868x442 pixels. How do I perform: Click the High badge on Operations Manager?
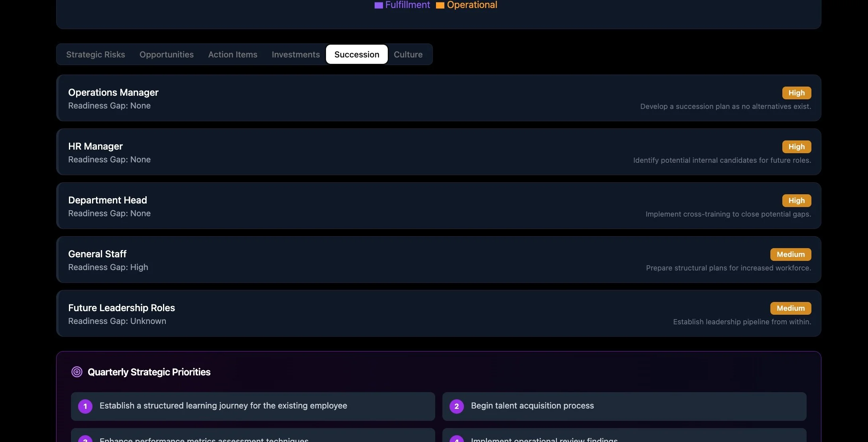click(796, 93)
